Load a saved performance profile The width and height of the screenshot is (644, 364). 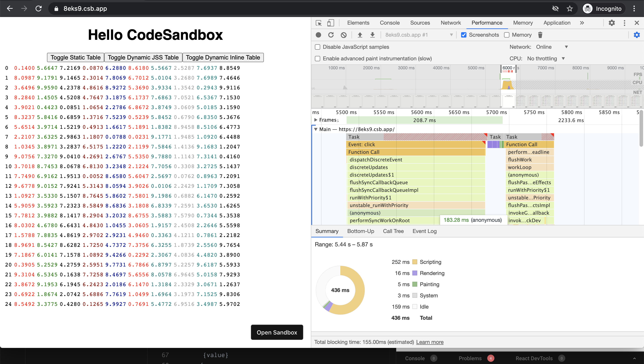tap(360, 35)
